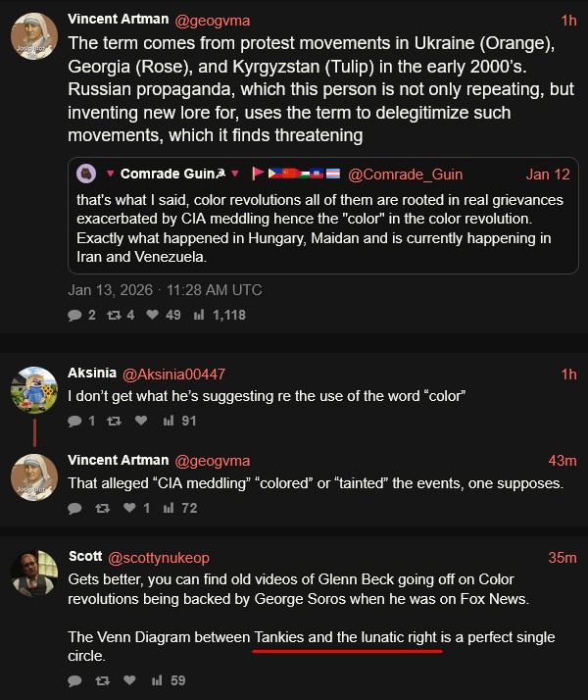Open the 35m timestamp on Scott's reply

coord(562,558)
